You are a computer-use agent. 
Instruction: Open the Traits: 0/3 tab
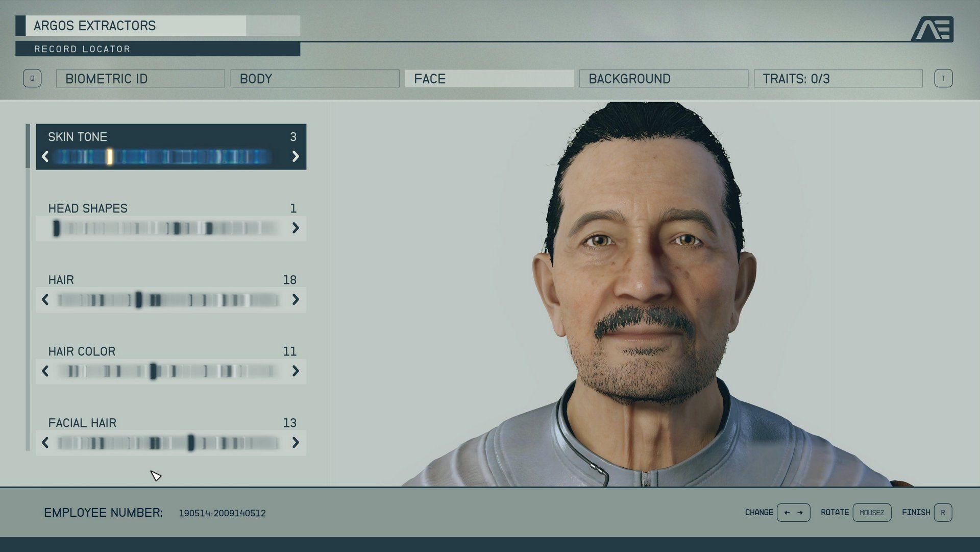point(838,79)
